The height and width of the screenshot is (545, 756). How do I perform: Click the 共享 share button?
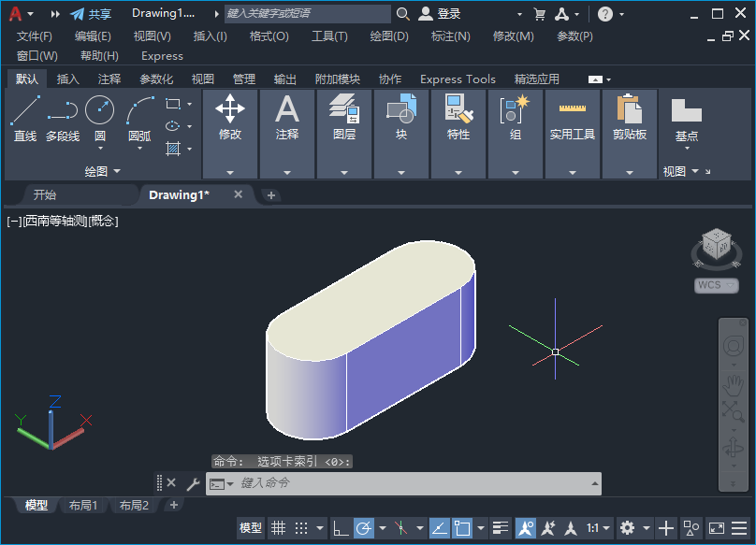91,14
